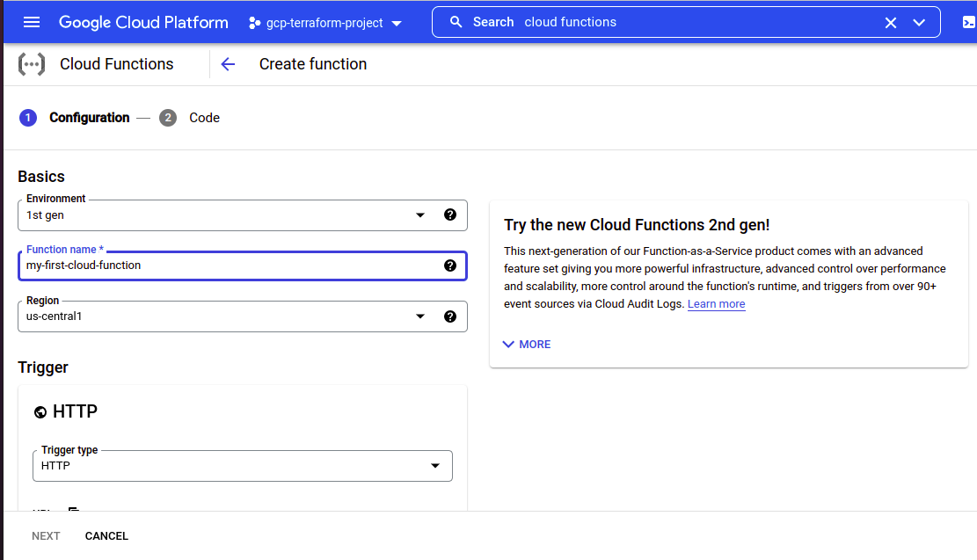Viewport: 977px width, 560px height.
Task: Click the HTTP globe icon
Action: [40, 412]
